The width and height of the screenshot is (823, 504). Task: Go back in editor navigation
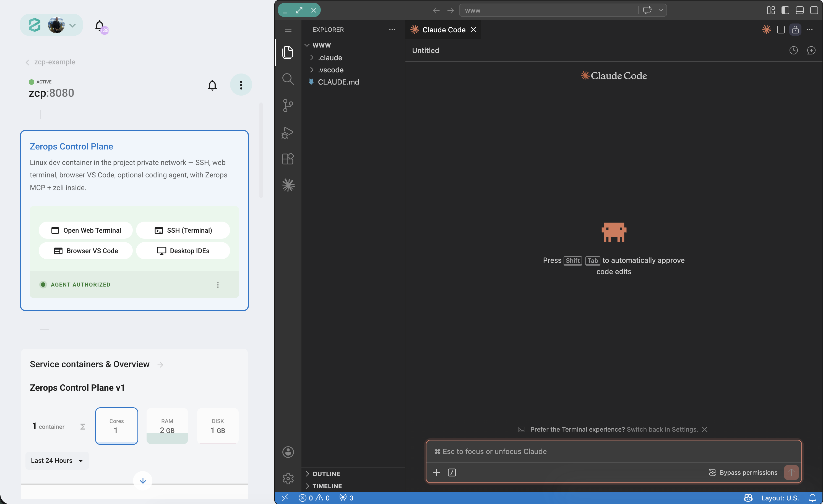[x=436, y=10]
